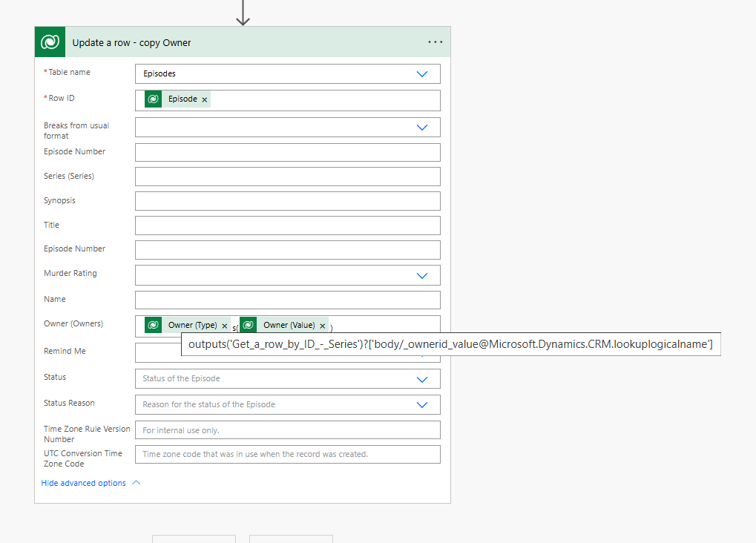Viewport: 756px width, 543px height.
Task: Open the Status dropdown
Action: (422, 380)
